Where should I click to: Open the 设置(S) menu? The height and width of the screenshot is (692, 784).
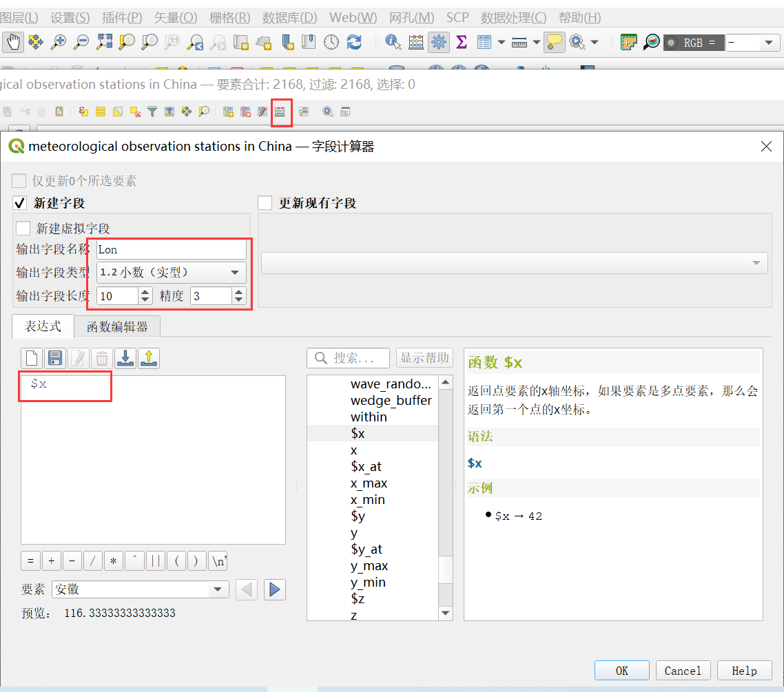pos(70,17)
